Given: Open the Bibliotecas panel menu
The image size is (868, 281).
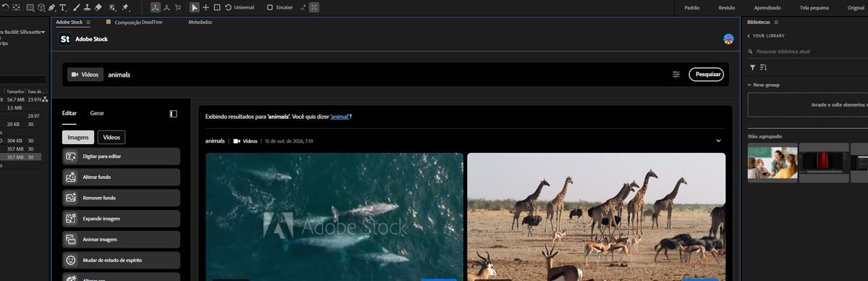Looking at the screenshot, I should point(776,22).
